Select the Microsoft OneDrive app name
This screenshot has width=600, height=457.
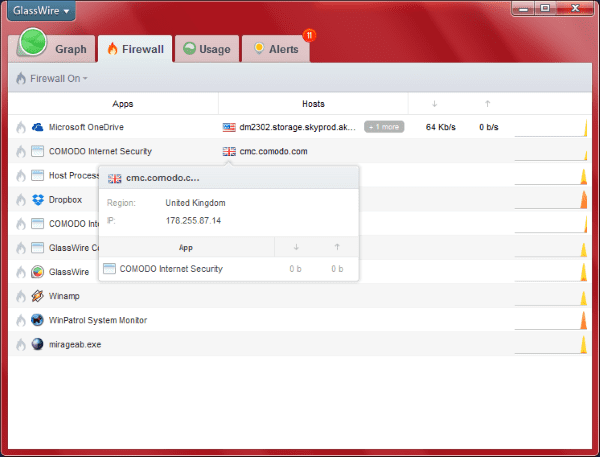point(86,127)
